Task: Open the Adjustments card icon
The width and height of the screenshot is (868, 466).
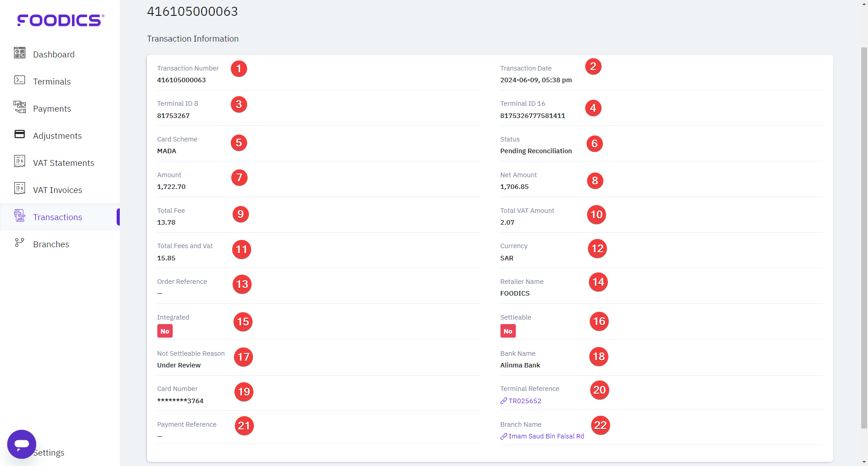Action: (19, 134)
